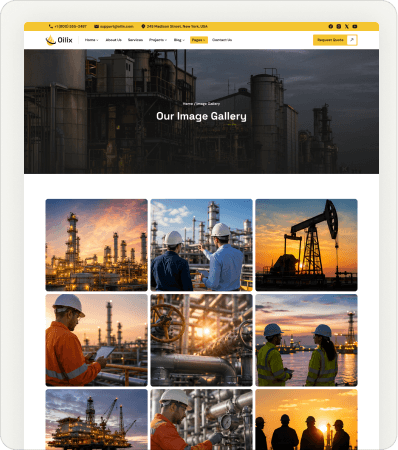Viewport: 398px width, 450px height.
Task: Follow the Home breadcrumb link
Action: 188,104
